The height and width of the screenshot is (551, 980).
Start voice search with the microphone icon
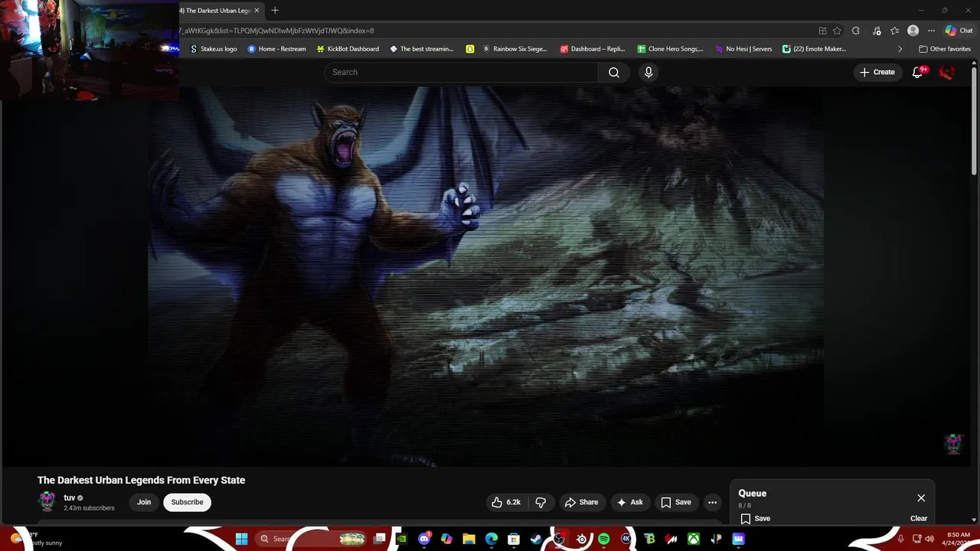pos(648,72)
